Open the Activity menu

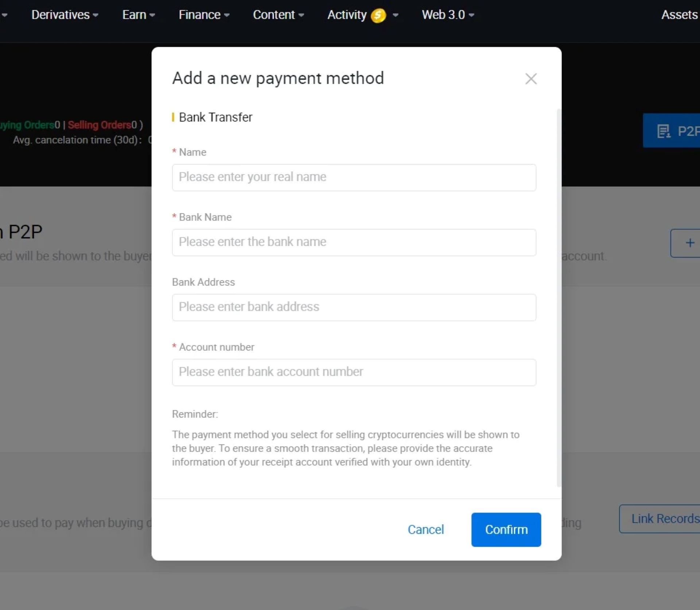coord(363,15)
